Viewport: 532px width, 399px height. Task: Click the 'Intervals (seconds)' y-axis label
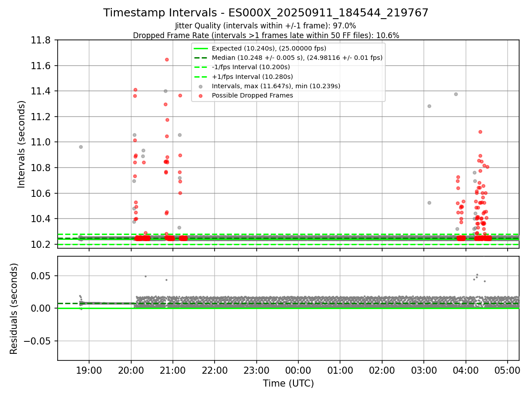[22, 144]
